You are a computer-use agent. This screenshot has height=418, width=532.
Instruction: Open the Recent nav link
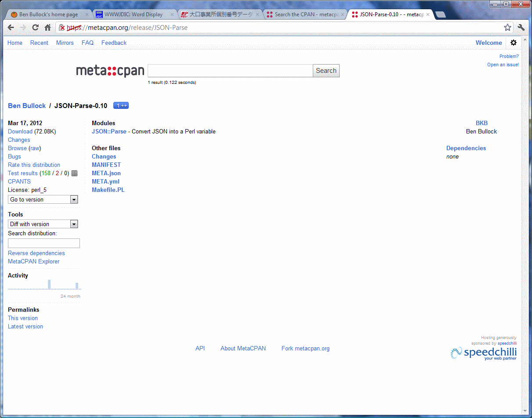[39, 43]
